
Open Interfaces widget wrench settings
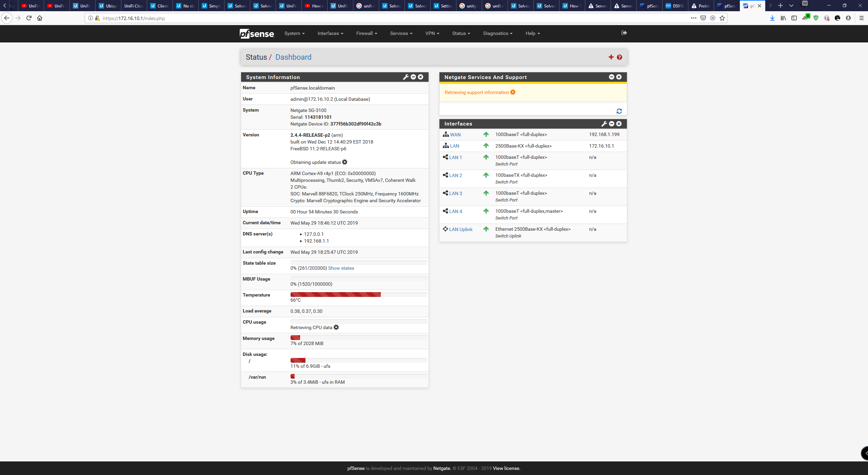coord(604,124)
